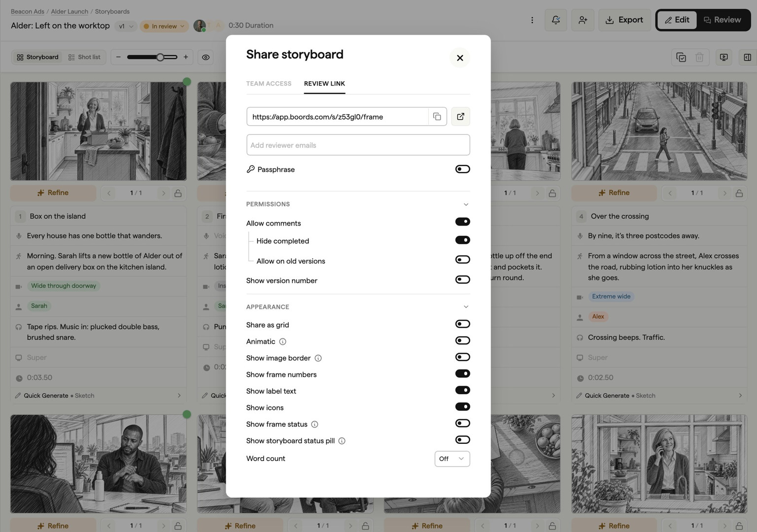Disable Show frame numbers toggle

pos(462,374)
